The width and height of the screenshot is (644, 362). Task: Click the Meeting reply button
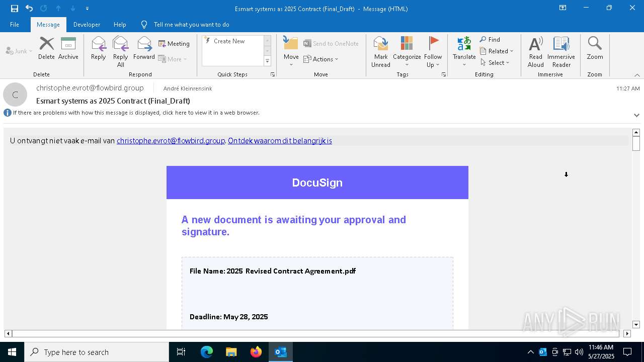coord(174,44)
